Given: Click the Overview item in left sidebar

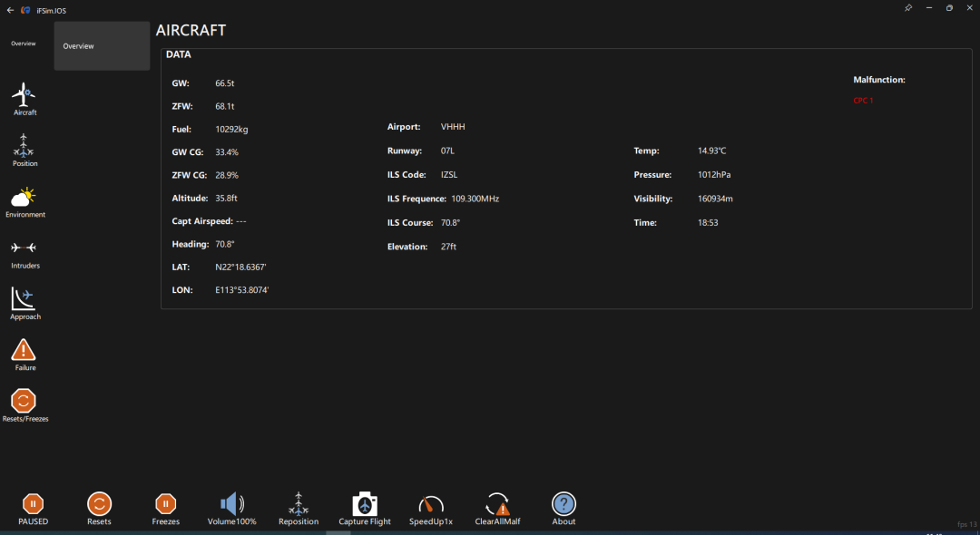Looking at the screenshot, I should (24, 44).
